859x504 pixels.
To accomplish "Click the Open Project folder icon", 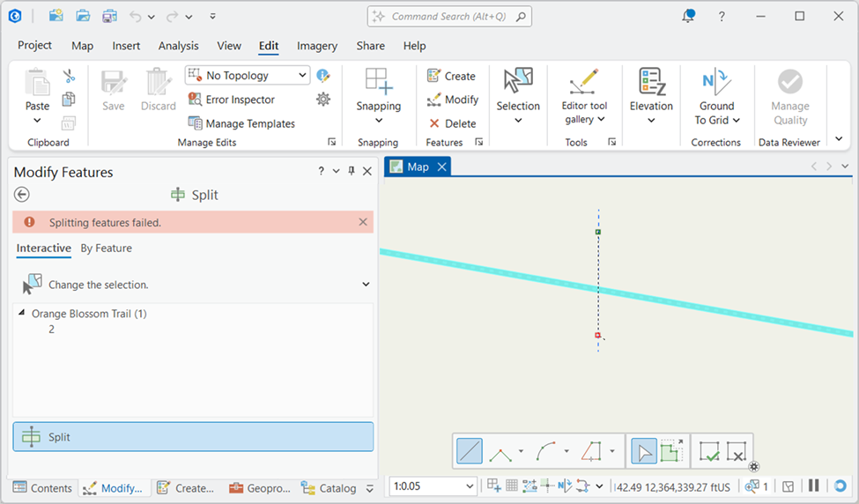I will point(83,16).
